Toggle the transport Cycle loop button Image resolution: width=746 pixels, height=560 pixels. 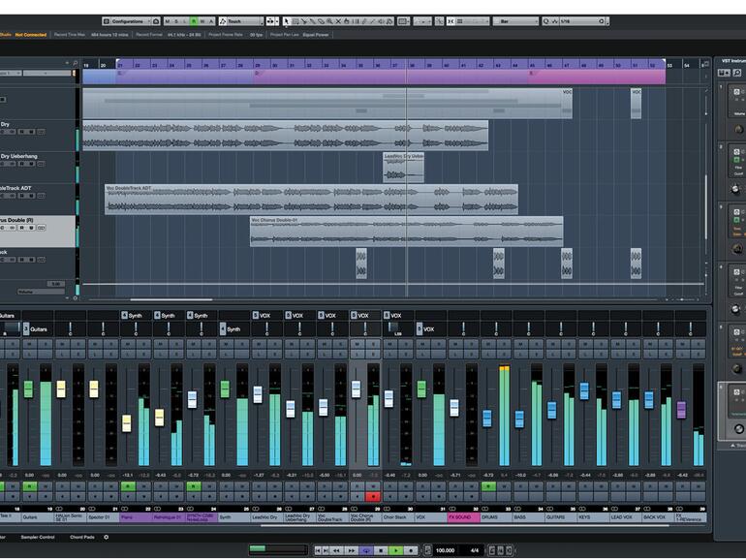(366, 550)
